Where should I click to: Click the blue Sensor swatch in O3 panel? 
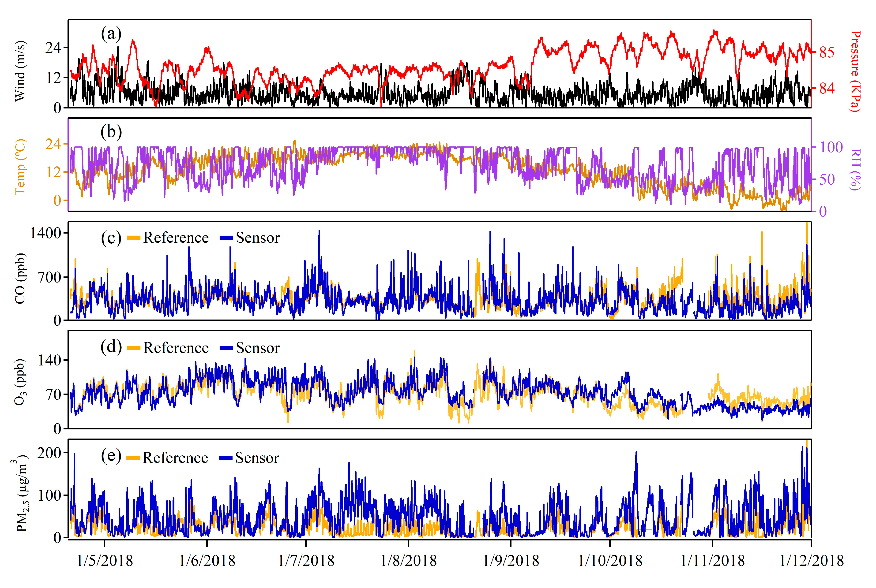pyautogui.click(x=226, y=348)
